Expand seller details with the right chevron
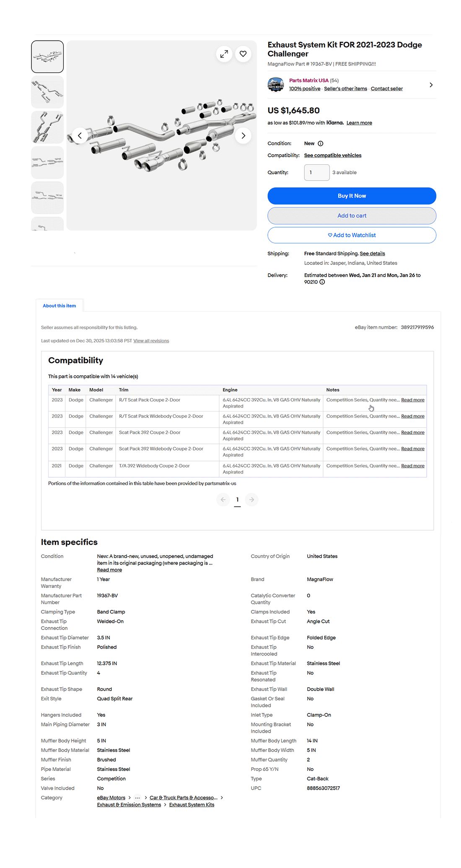461x868 pixels. (431, 85)
